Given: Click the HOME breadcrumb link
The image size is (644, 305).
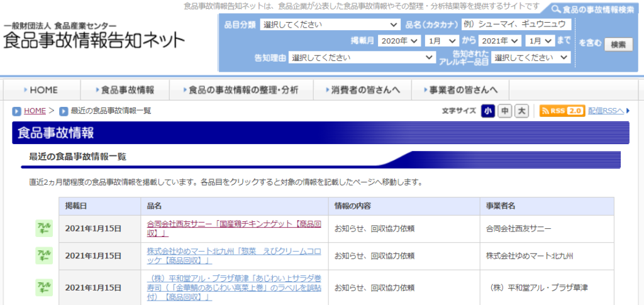Looking at the screenshot, I should 35,111.
